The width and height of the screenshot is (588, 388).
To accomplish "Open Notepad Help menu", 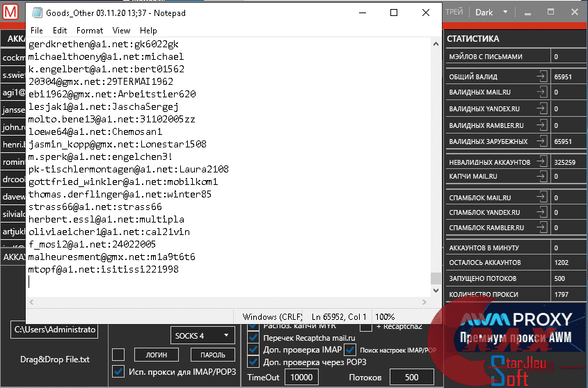I will [x=148, y=31].
